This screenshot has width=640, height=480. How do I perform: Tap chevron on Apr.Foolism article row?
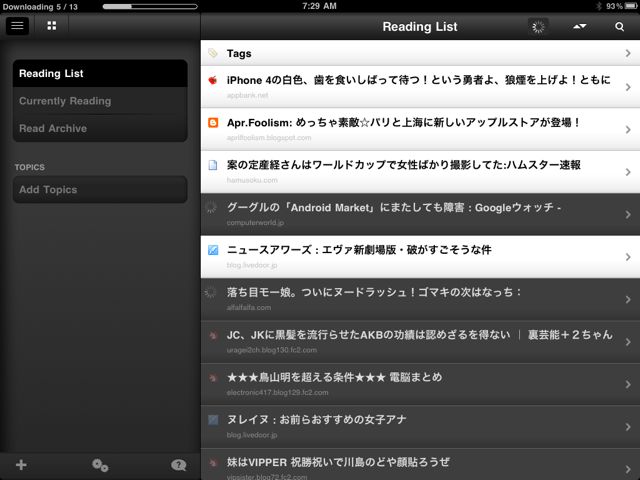(x=628, y=129)
